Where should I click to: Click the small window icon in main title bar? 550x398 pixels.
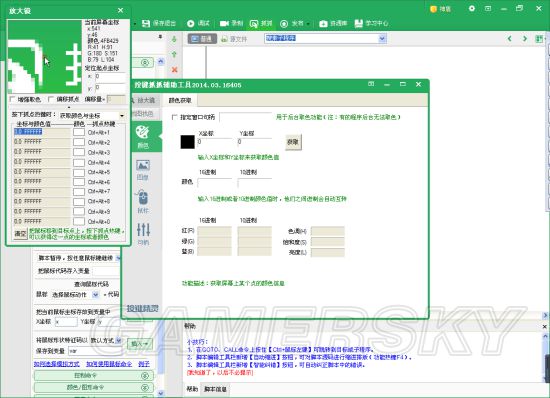[488, 8]
